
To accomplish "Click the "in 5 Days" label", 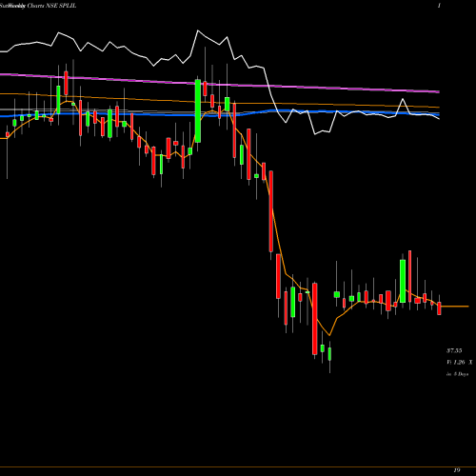I will (457, 374).
